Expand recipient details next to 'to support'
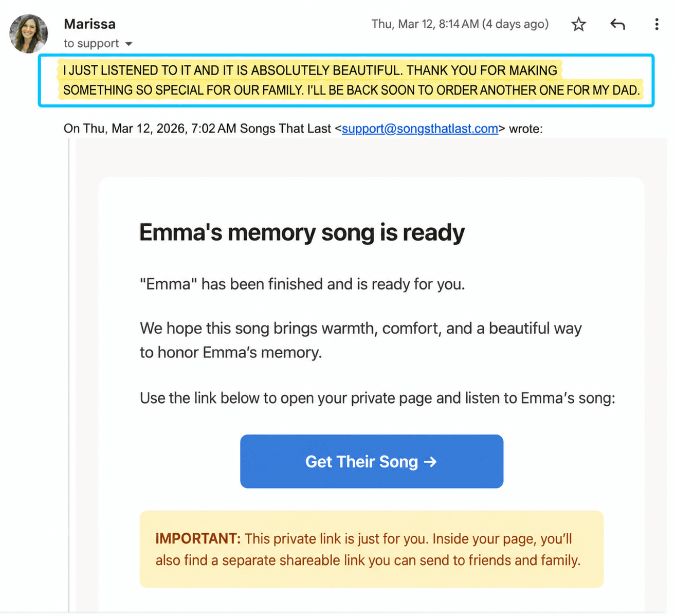The width and height of the screenshot is (675, 616). pos(129,44)
